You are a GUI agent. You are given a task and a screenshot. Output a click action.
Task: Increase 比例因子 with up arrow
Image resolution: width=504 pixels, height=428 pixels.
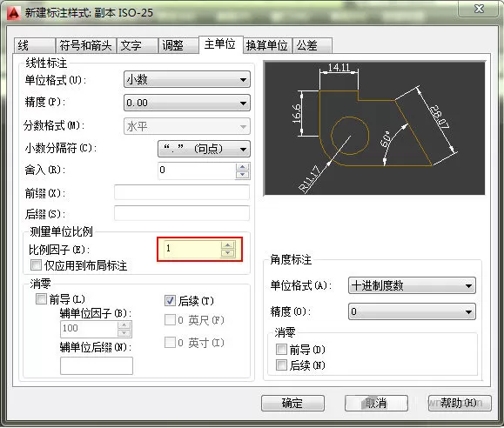pyautogui.click(x=228, y=245)
